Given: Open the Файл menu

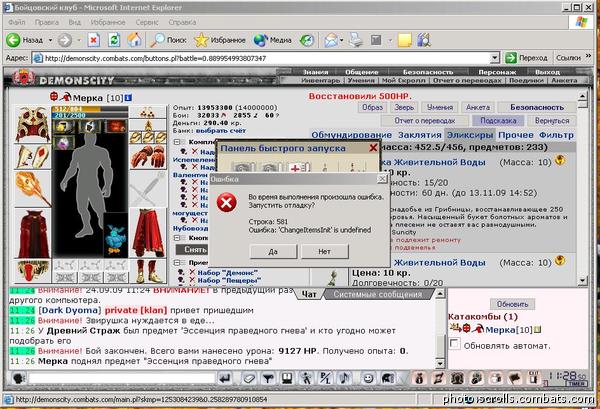Looking at the screenshot, I should (16, 22).
